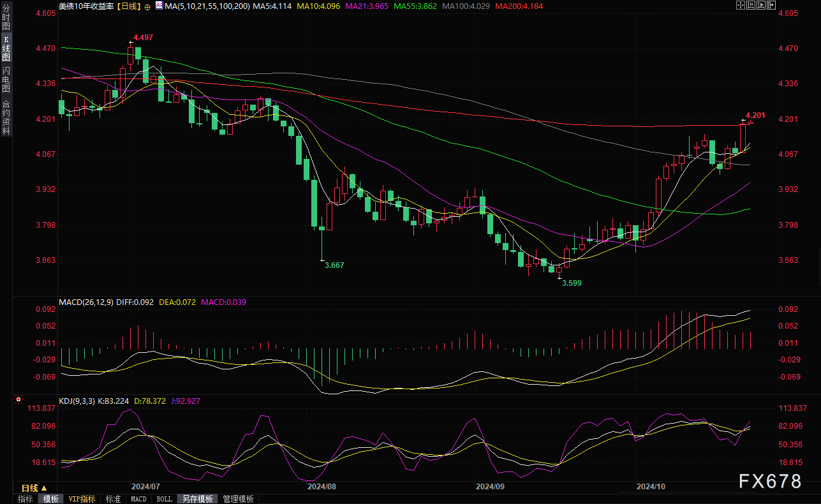Image resolution: width=821 pixels, height=504 pixels.
Task: Toggle the 模板 tab at bottom
Action: tap(50, 499)
